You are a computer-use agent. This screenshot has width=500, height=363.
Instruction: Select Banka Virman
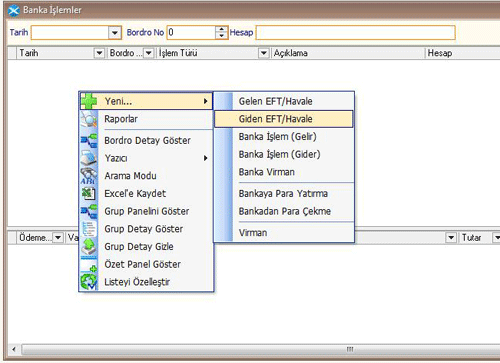(284, 172)
